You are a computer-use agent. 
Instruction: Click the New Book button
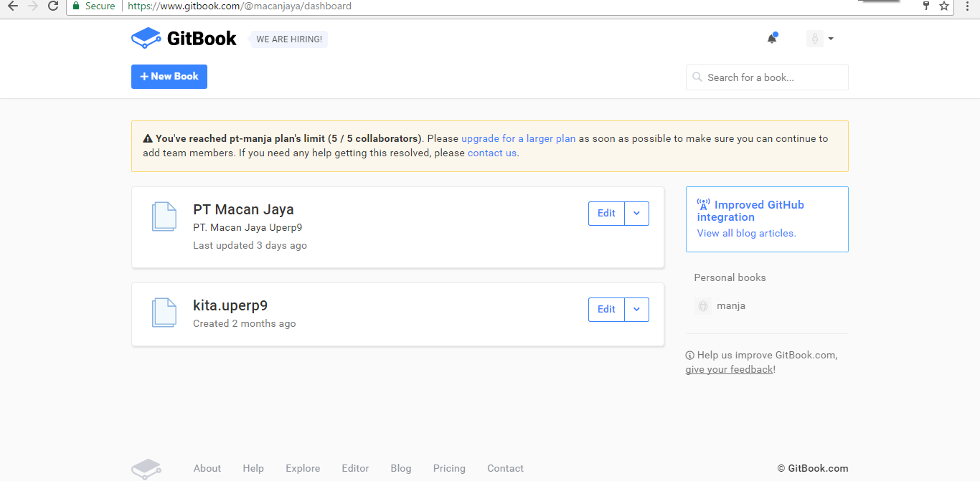coord(169,77)
